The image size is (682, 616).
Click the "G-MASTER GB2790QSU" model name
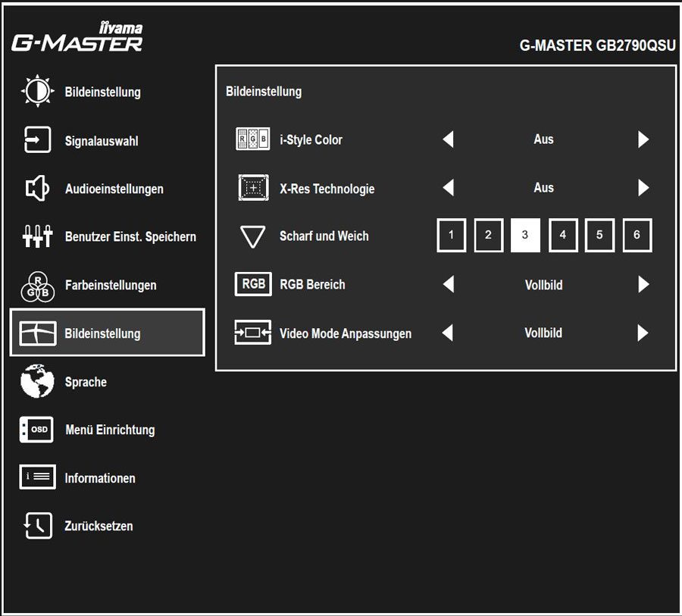598,45
